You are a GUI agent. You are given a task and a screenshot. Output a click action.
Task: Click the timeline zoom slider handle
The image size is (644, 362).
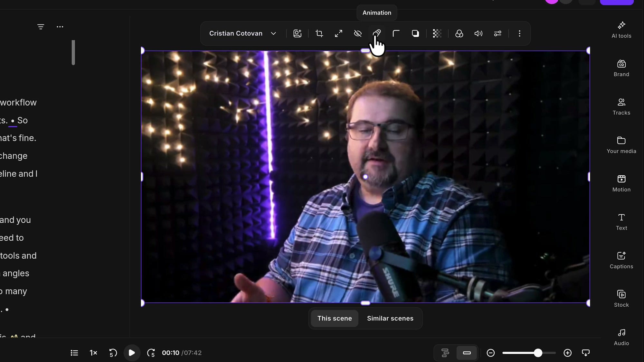pos(538,353)
